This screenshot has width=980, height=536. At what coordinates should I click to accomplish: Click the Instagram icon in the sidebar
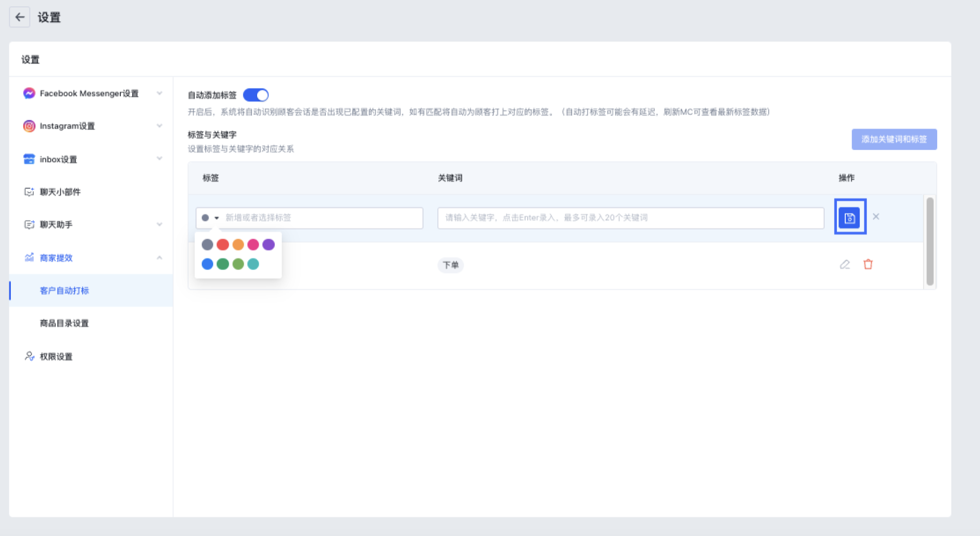point(29,126)
